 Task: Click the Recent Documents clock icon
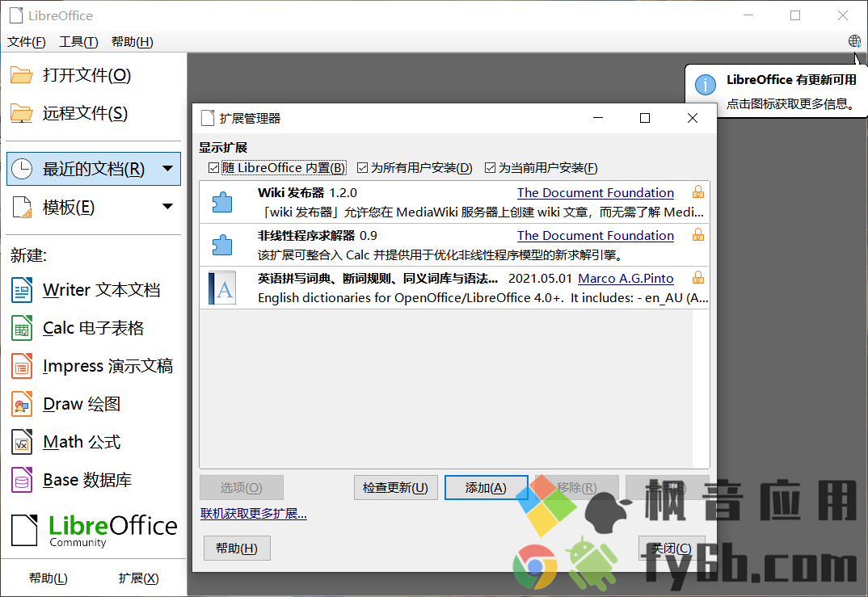[22, 169]
